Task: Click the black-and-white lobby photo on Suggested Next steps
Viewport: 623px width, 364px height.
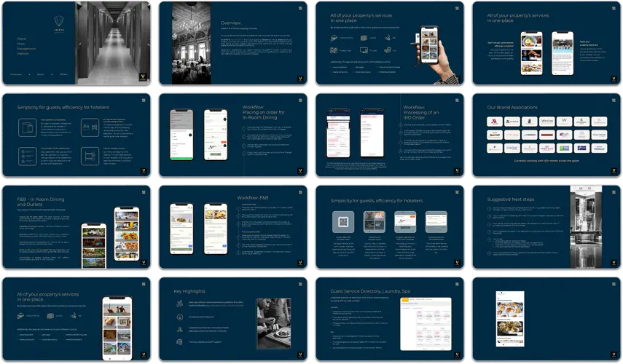Action: tap(586, 227)
